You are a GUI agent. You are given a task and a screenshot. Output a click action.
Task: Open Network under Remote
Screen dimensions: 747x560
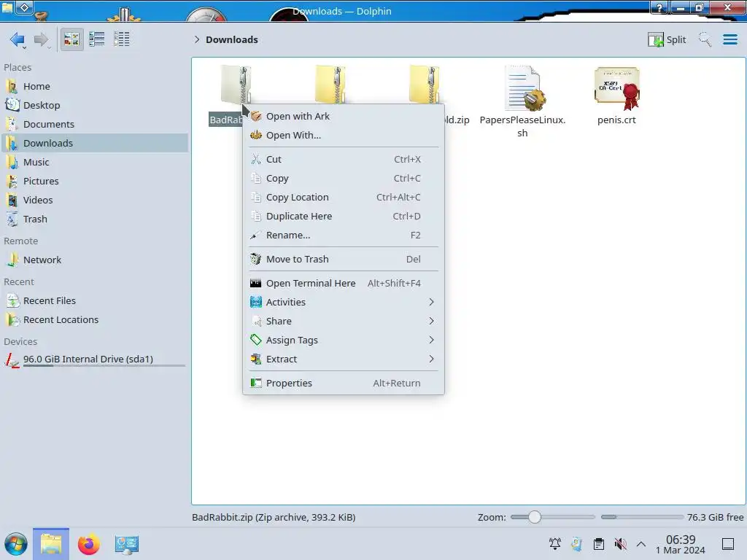pyautogui.click(x=96, y=260)
